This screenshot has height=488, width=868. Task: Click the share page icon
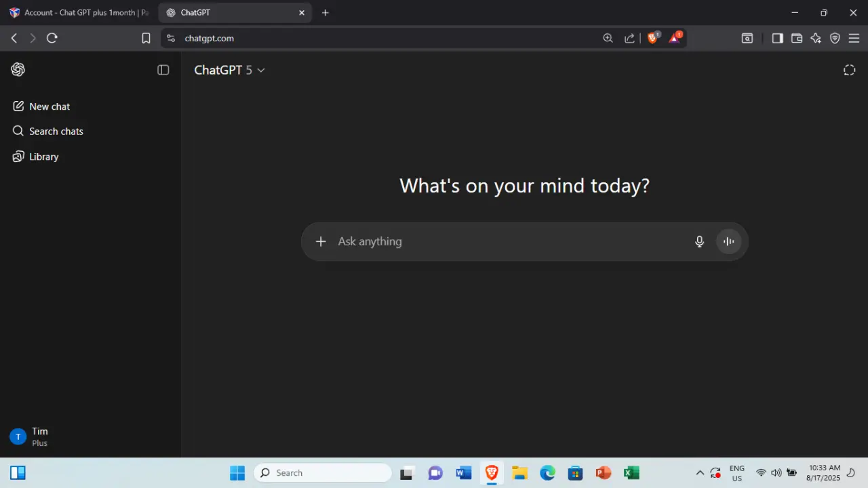pyautogui.click(x=630, y=39)
